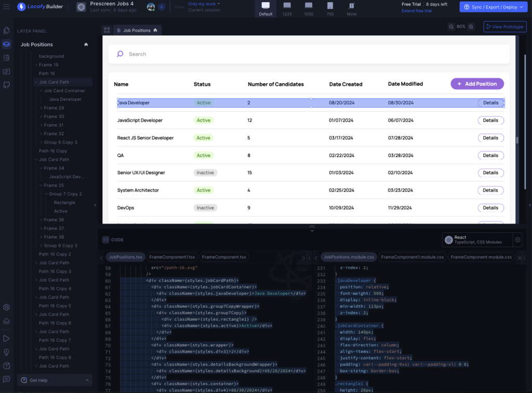Image resolution: width=532 pixels, height=393 pixels.
Task: Click the grid view icon beside Job Positions tab
Action: pyautogui.click(x=107, y=31)
